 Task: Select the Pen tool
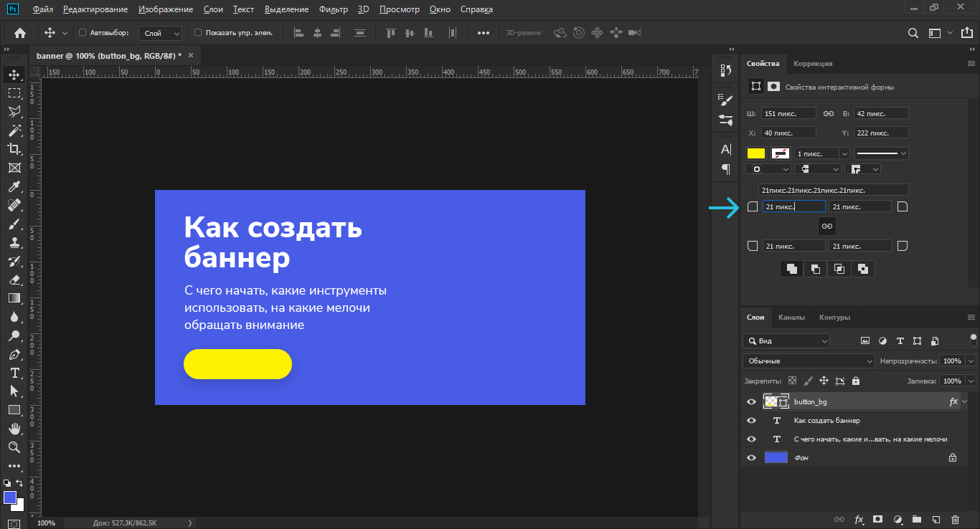point(14,354)
